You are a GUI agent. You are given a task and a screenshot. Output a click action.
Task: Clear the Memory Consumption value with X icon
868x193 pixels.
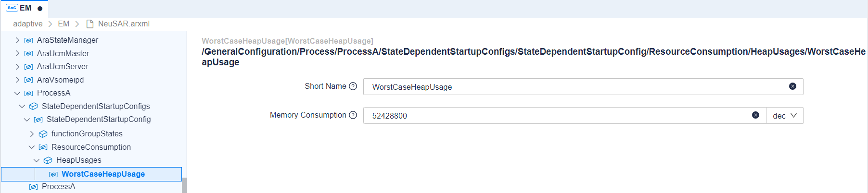(x=755, y=115)
